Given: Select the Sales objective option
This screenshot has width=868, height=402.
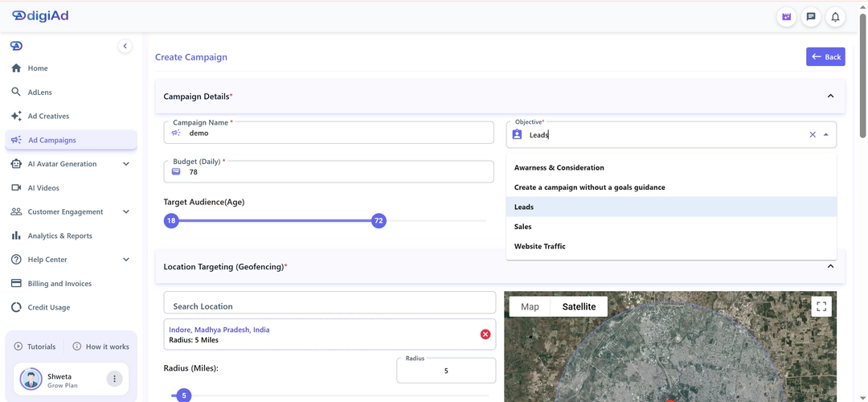Looking at the screenshot, I should [671, 227].
